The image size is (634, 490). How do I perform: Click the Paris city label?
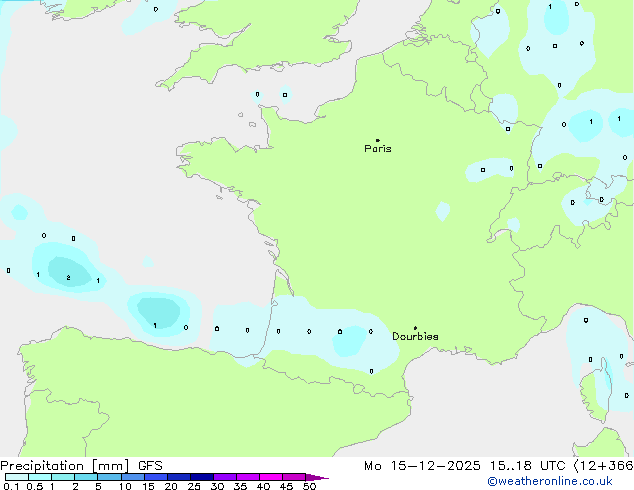point(378,149)
